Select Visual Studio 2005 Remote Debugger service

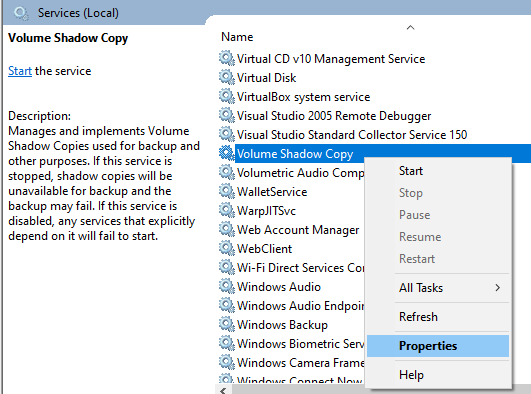(334, 116)
